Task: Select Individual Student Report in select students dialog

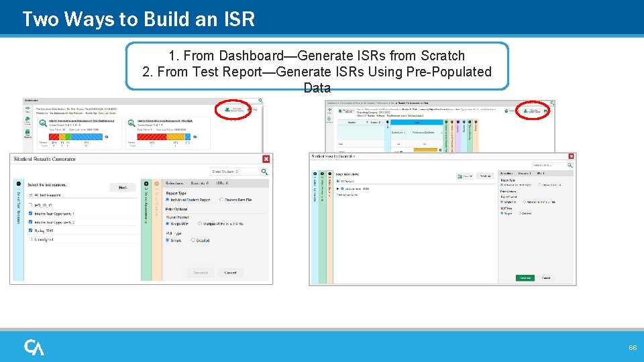Action: click(502, 185)
